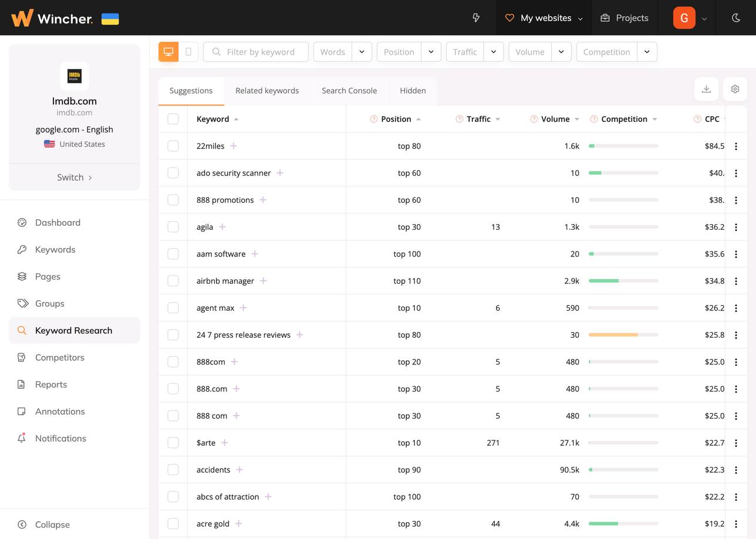Screen dimensions: 756x539
Task: Click Position column help question icon
Action: point(373,119)
